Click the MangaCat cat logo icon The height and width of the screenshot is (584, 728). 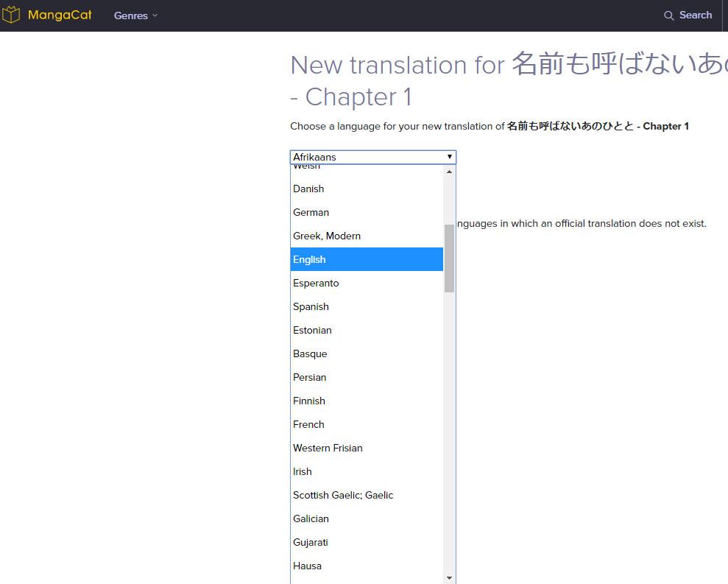12,14
